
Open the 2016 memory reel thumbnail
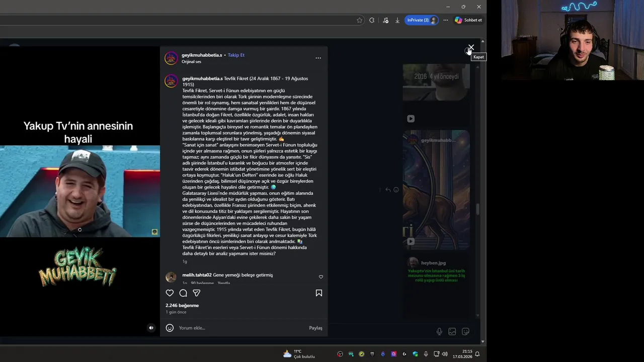click(436, 82)
